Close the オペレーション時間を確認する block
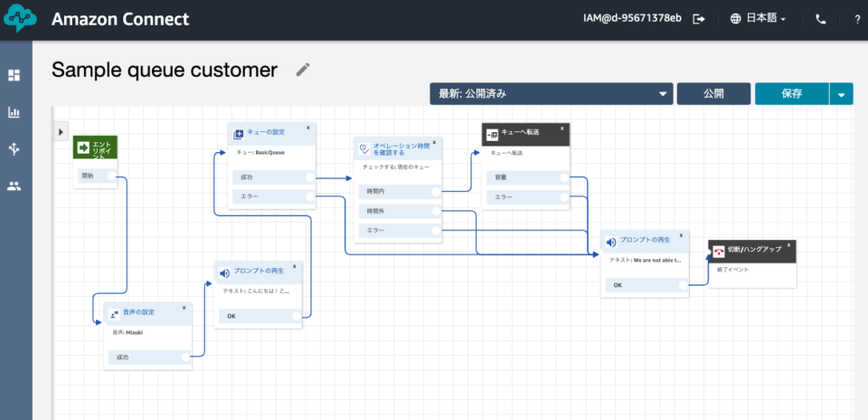Viewport: 868px width, 420px height. 434,142
